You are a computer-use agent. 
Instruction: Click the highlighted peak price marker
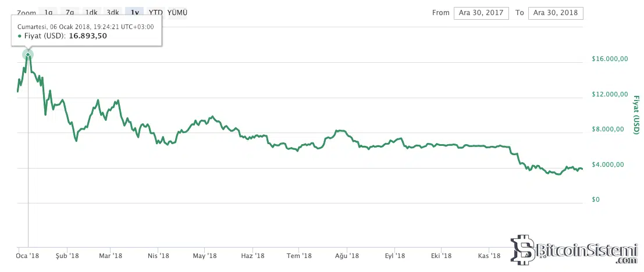[28, 55]
